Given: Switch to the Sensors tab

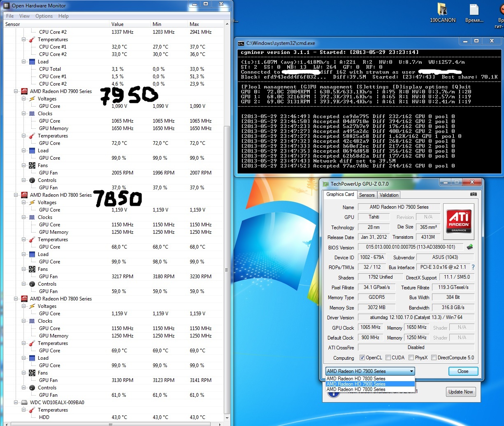Looking at the screenshot, I should (x=367, y=195).
